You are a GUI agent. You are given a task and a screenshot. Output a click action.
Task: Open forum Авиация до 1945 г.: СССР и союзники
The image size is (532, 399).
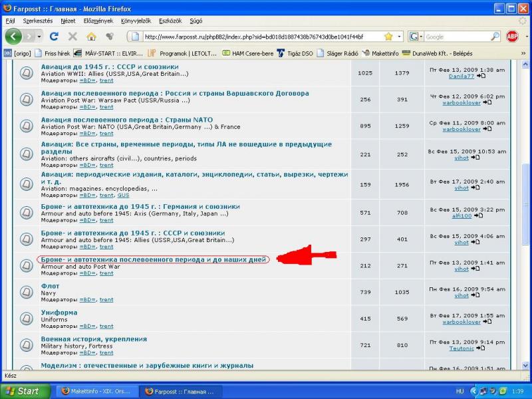coord(110,67)
